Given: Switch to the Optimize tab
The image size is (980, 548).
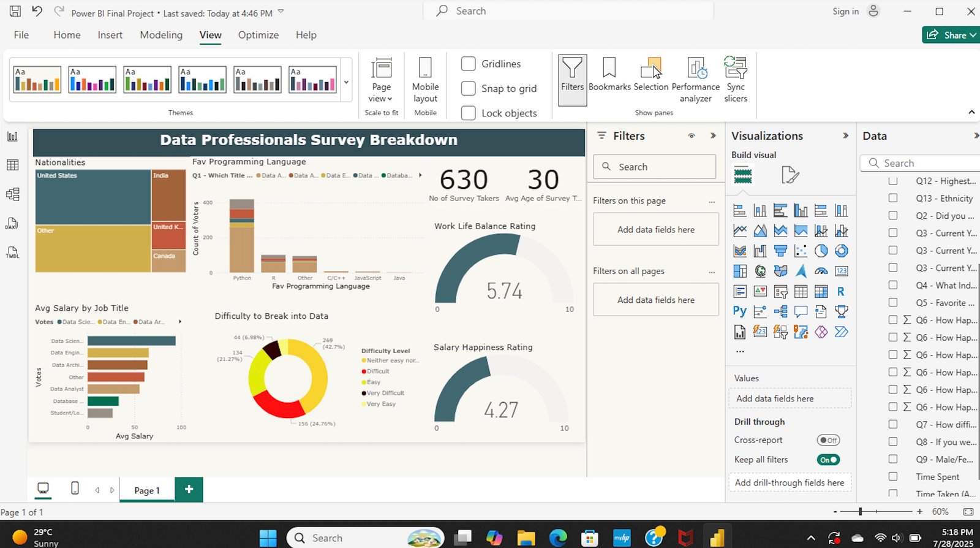Looking at the screenshot, I should click(x=258, y=35).
